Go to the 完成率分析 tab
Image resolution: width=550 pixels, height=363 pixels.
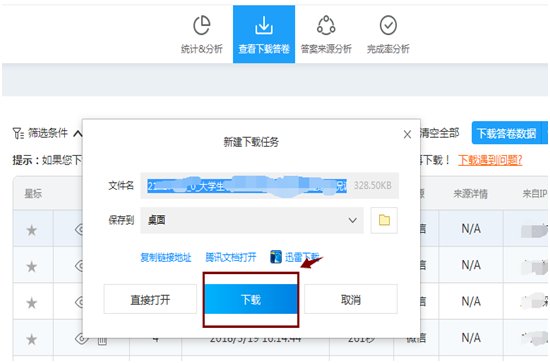pyautogui.click(x=388, y=34)
